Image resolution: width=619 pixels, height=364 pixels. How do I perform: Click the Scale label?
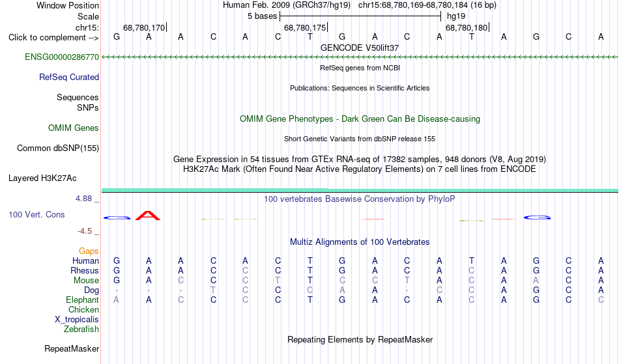tap(89, 16)
